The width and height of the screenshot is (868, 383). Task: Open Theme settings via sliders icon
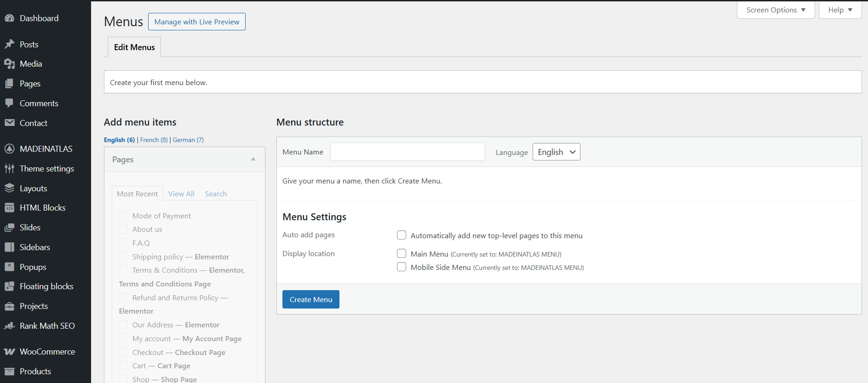point(9,169)
